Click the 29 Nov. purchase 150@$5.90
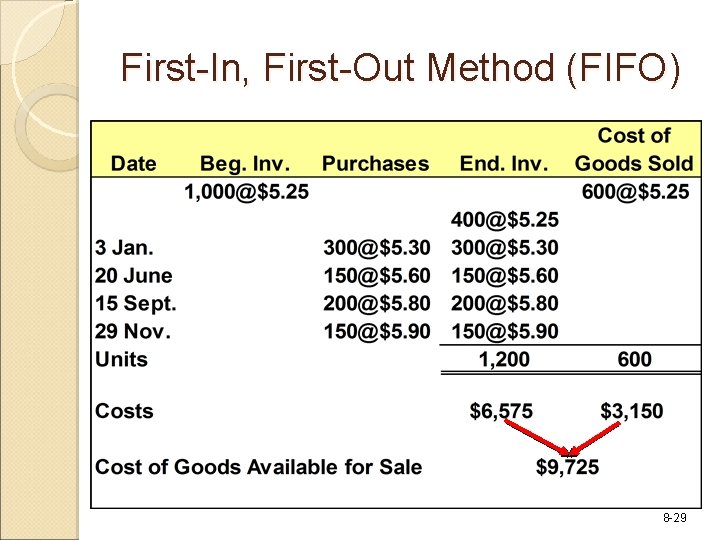The image size is (720, 540). coord(377,332)
